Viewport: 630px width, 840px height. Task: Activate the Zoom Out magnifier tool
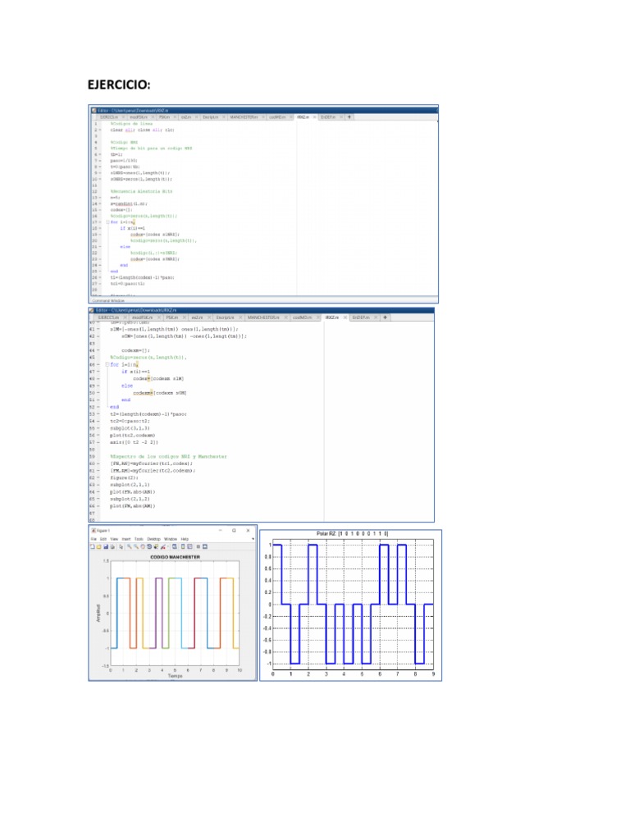pos(134,546)
